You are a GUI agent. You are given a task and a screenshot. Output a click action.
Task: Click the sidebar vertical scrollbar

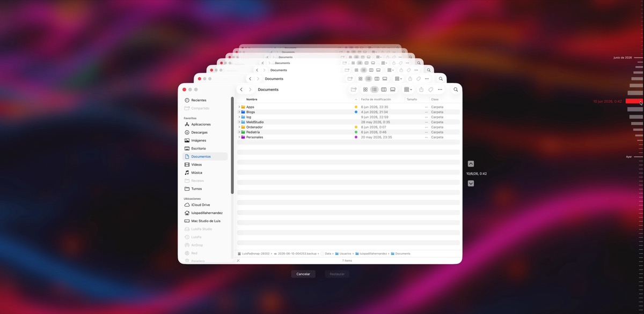(232, 145)
